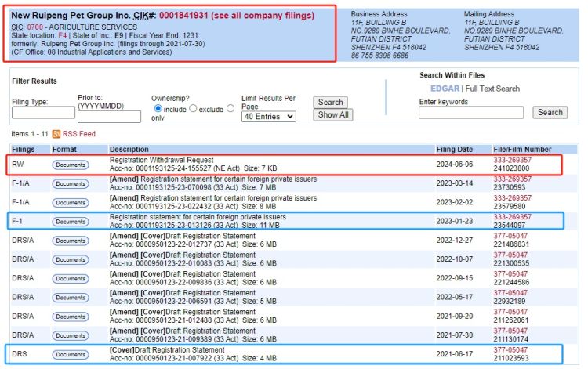588x369 pixels.
Task: Select the Ownership only radio button
Action: point(230,108)
